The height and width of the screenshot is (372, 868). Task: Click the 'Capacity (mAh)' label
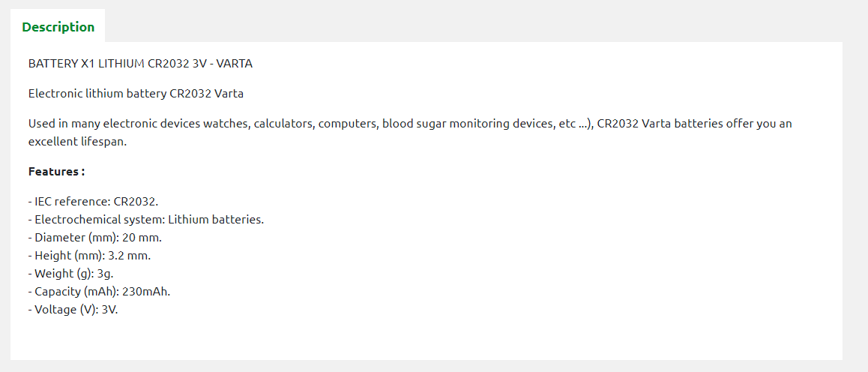tap(73, 292)
